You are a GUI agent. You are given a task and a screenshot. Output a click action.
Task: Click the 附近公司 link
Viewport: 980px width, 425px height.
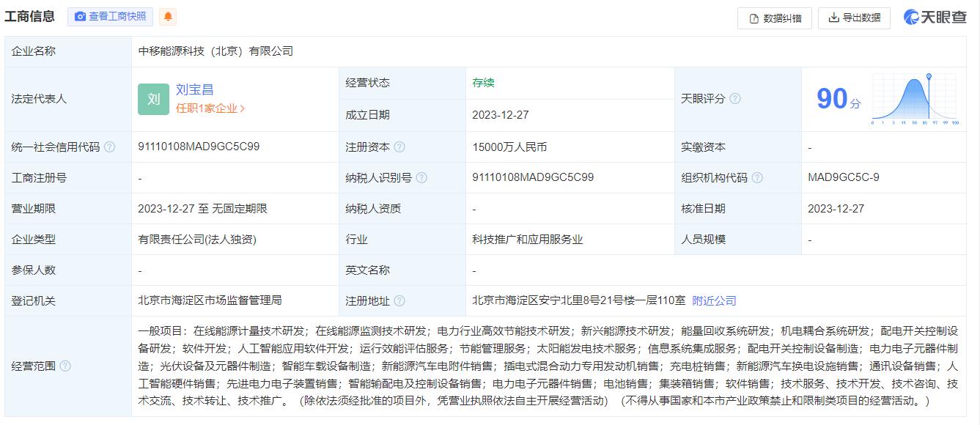pos(714,300)
